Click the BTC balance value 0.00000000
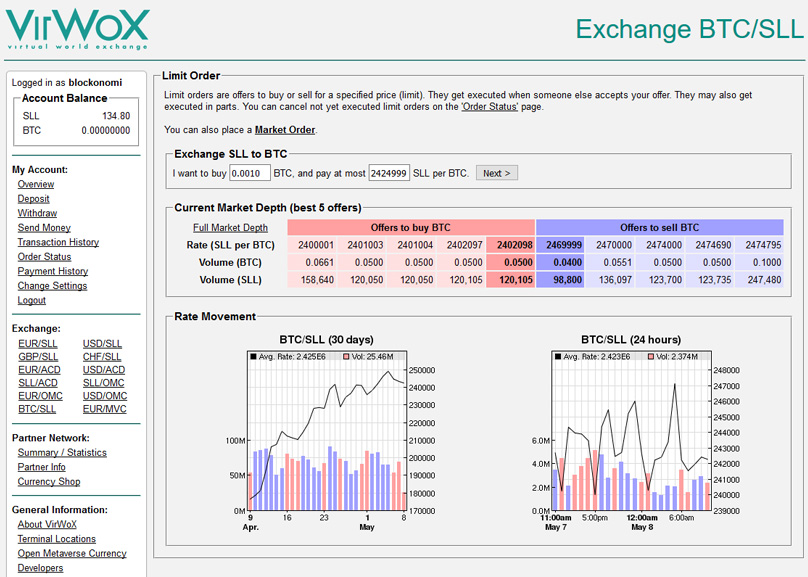808x577 pixels. [x=106, y=130]
